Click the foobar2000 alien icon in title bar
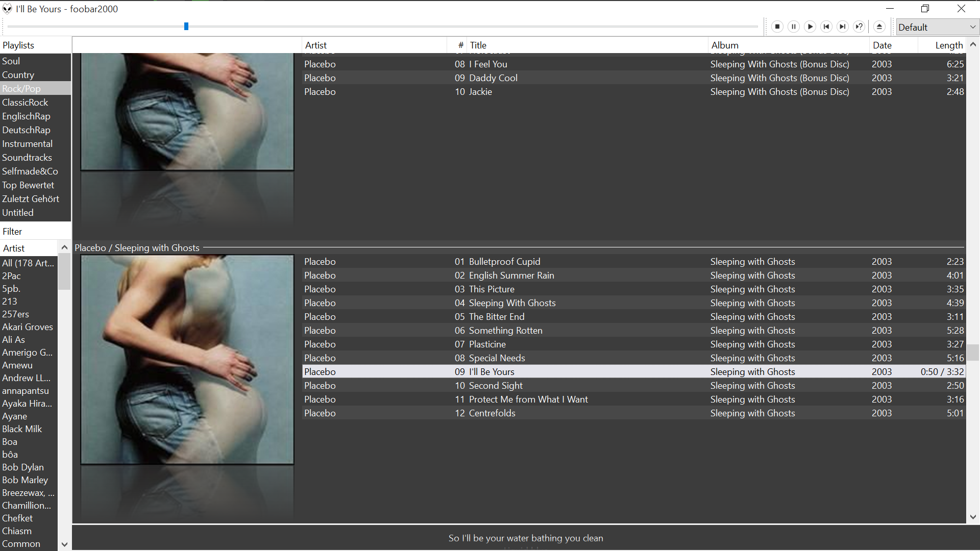Screen dimensions: 980x551 pos(7,9)
